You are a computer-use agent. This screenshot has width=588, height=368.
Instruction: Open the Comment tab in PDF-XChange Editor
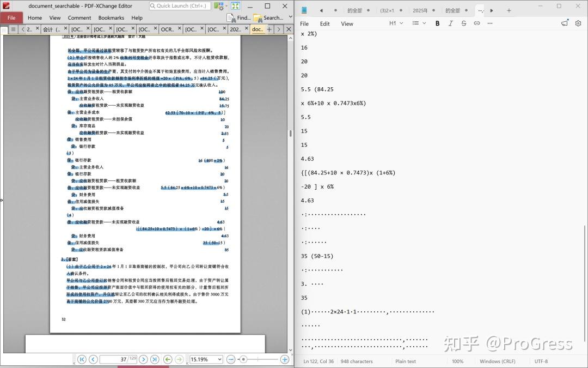(79, 17)
